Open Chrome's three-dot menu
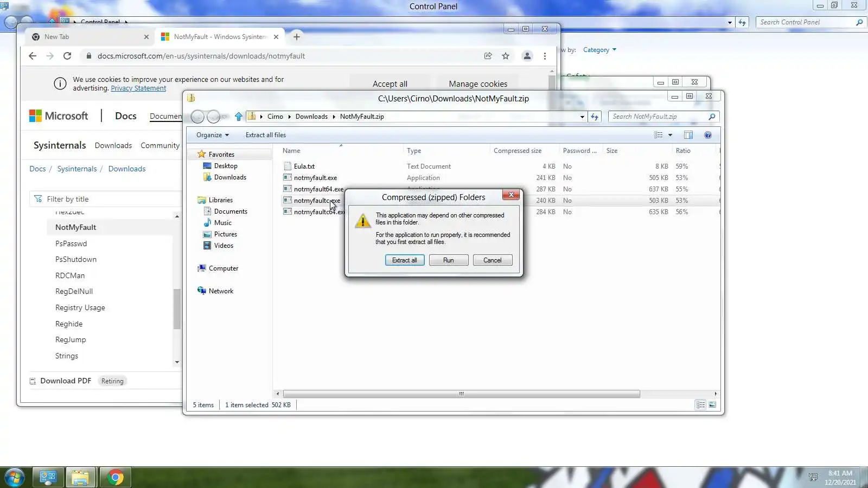868x488 pixels. [x=545, y=56]
